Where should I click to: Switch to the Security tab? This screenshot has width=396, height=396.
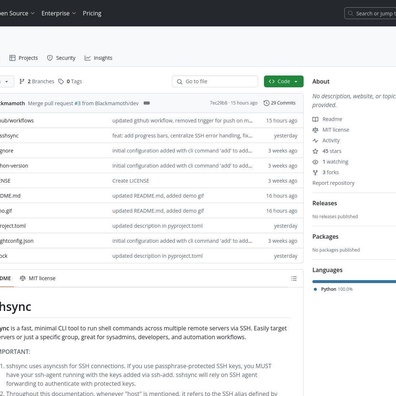pyautogui.click(x=61, y=58)
